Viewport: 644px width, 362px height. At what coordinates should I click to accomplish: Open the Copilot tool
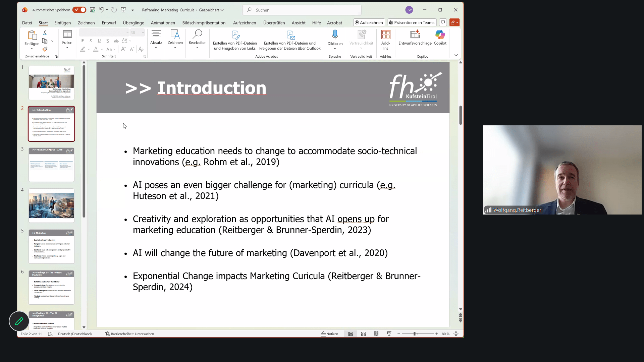point(440,35)
